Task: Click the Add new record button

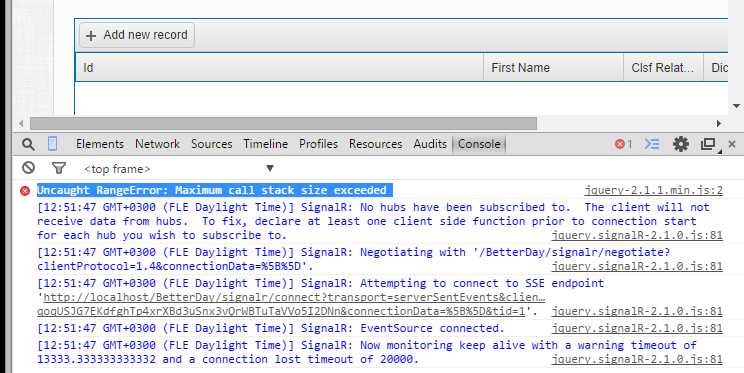Action: click(x=137, y=35)
